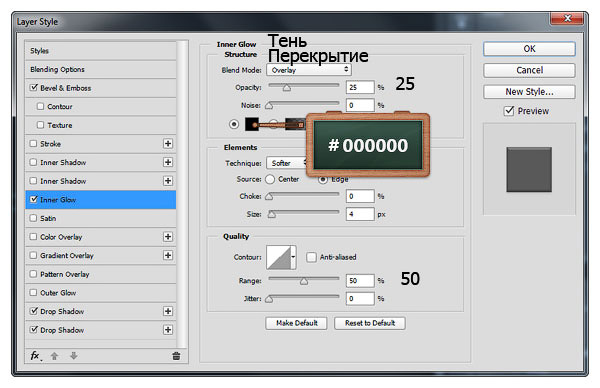Enable the Texture sub-effect checkbox
The image size is (600, 388).
[x=41, y=125]
